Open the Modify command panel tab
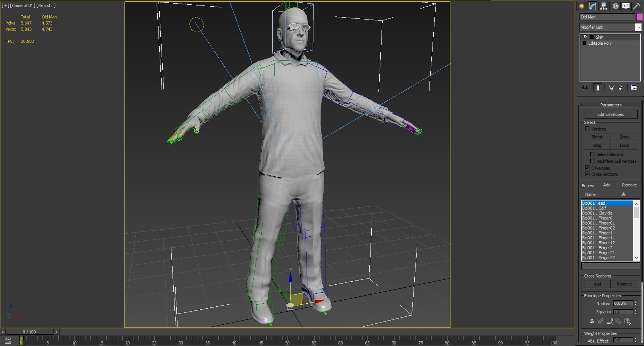The width and height of the screenshot is (644, 346). coord(592,6)
